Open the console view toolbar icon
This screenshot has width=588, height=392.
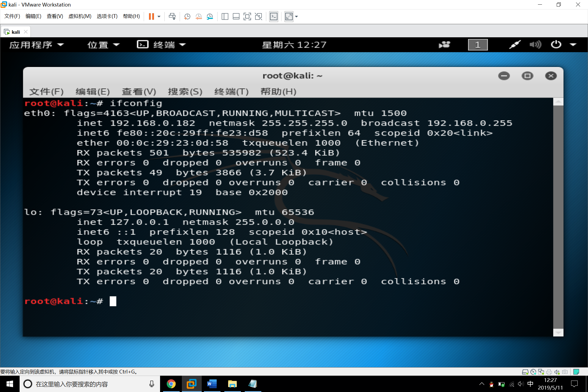pyautogui.click(x=274, y=17)
